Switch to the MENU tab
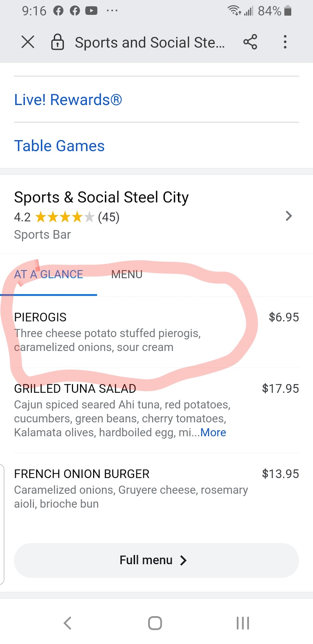The height and width of the screenshot is (644, 313). pos(127,274)
